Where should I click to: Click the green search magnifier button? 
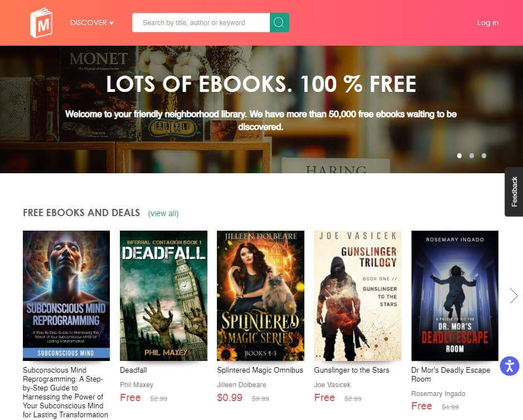tap(279, 23)
